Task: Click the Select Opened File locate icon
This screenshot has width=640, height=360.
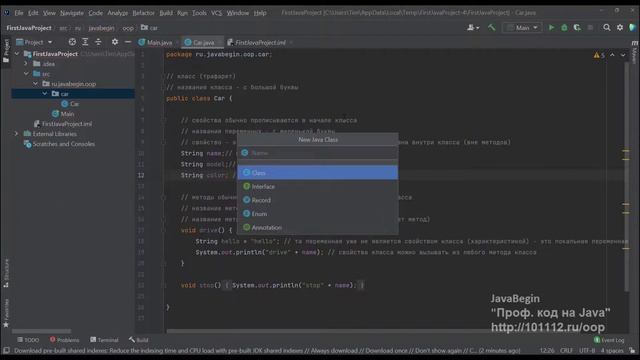Action: (72, 42)
